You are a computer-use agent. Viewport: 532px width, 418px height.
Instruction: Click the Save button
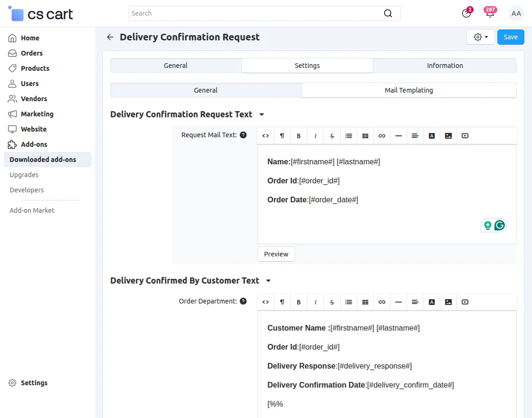click(x=511, y=37)
